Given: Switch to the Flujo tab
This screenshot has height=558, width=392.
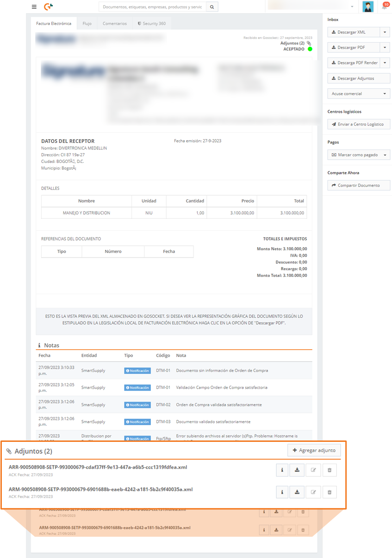Looking at the screenshot, I should [87, 24].
